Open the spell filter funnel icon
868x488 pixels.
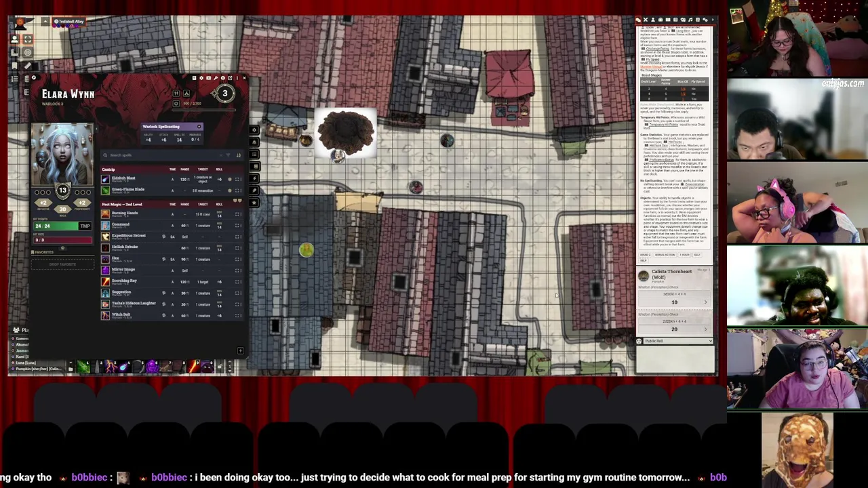click(x=229, y=155)
